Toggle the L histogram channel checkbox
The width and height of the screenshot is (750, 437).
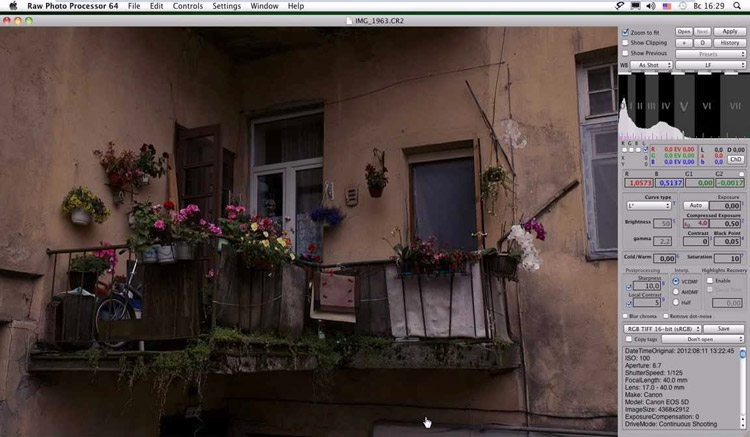point(645,150)
